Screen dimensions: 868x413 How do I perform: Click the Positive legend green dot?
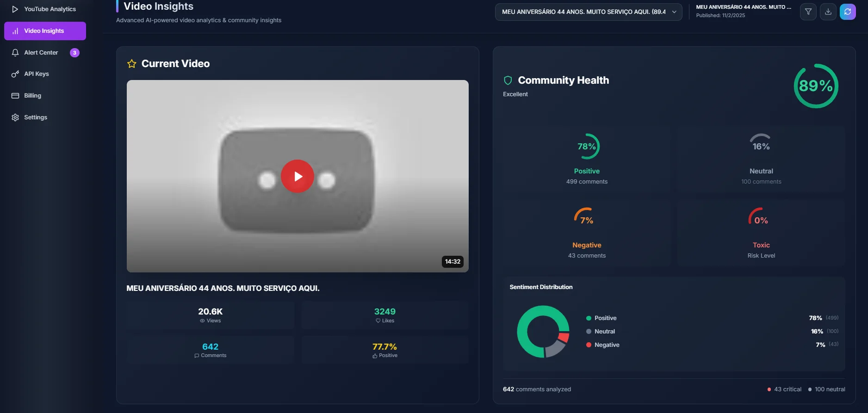point(589,318)
